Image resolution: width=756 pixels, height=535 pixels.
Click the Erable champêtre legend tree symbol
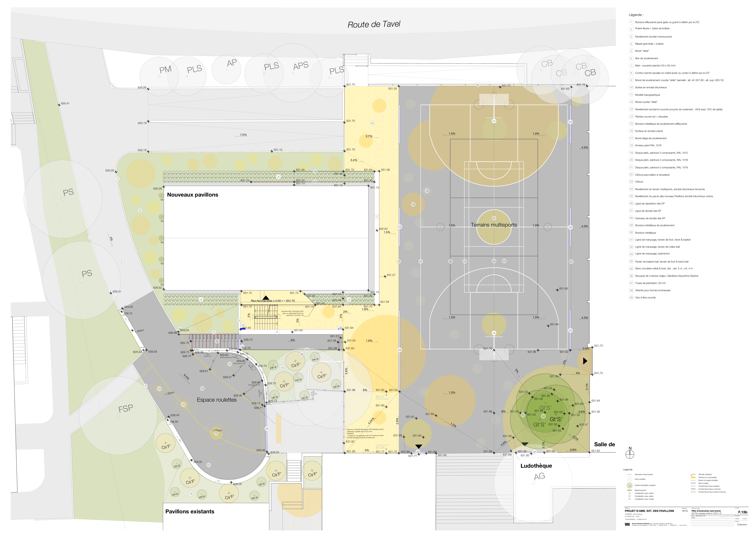[x=630, y=486]
